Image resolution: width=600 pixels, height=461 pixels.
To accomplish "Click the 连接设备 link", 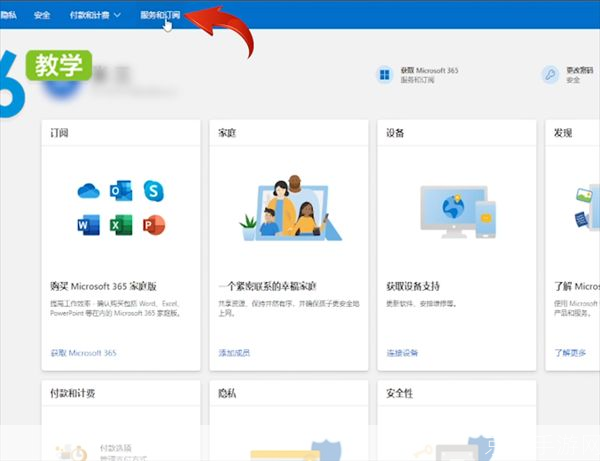I will 402,353.
